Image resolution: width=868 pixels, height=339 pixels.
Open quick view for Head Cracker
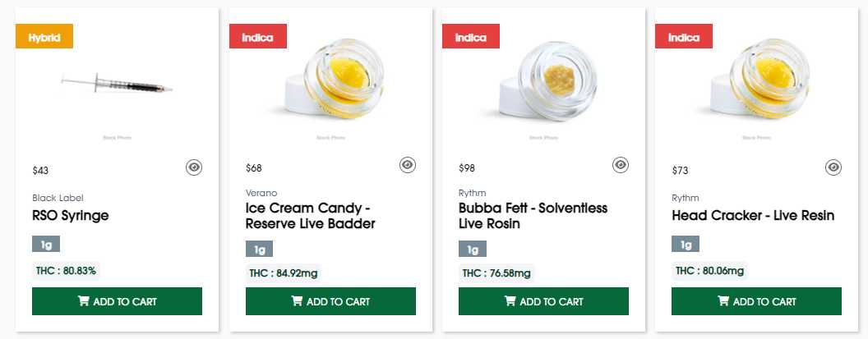click(x=833, y=167)
